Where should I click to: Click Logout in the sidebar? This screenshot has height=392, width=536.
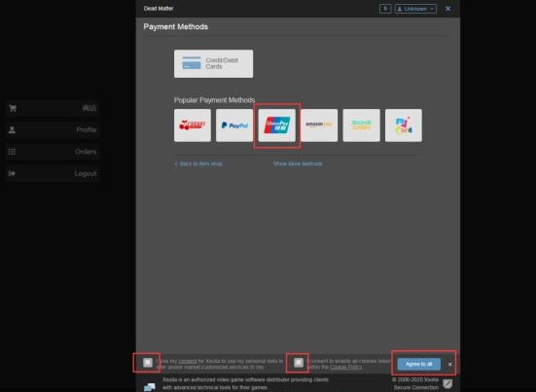(x=53, y=173)
